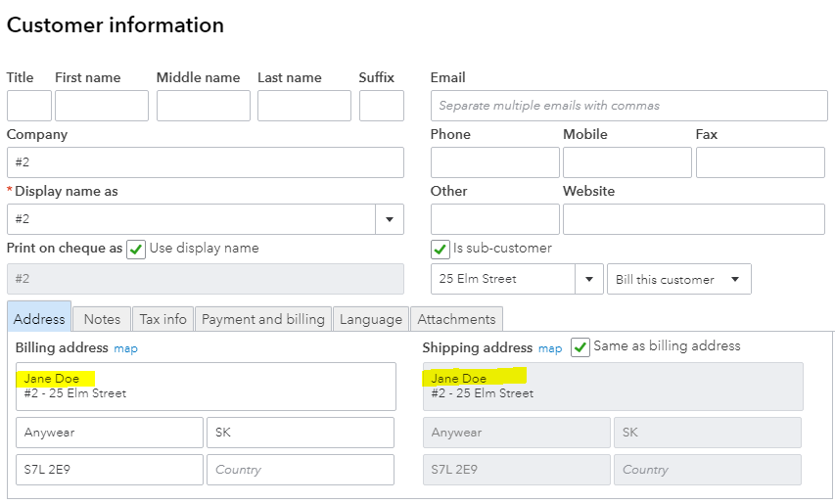Switch to the Notes tab
This screenshot has width=835, height=504.
click(x=102, y=319)
